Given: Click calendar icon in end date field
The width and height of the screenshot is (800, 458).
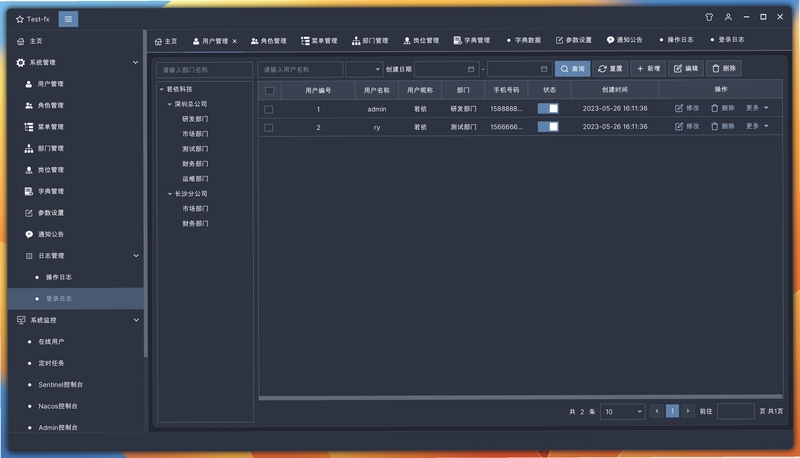Looking at the screenshot, I should tap(543, 69).
